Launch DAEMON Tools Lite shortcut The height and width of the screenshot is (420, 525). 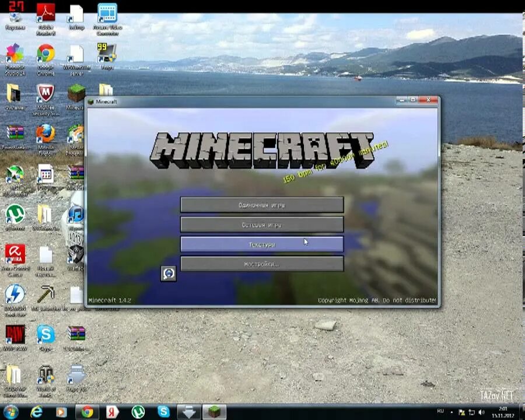[x=15, y=300]
